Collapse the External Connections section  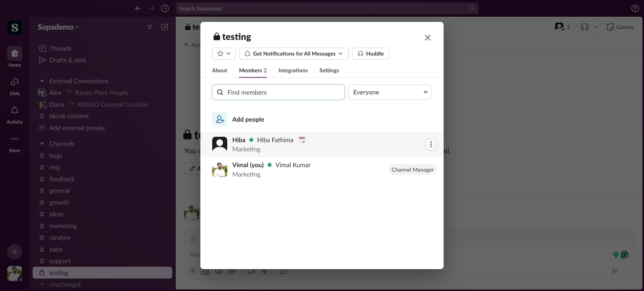tap(42, 81)
